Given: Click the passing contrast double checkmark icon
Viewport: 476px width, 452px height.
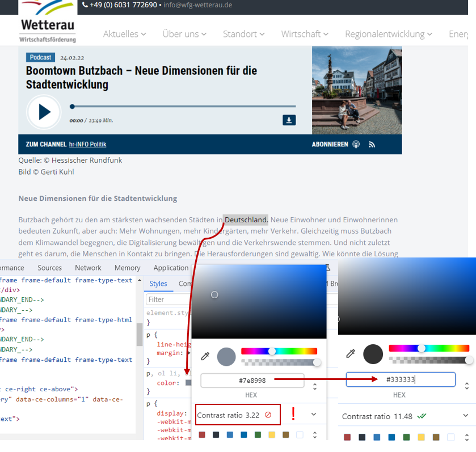Looking at the screenshot, I should [x=422, y=416].
